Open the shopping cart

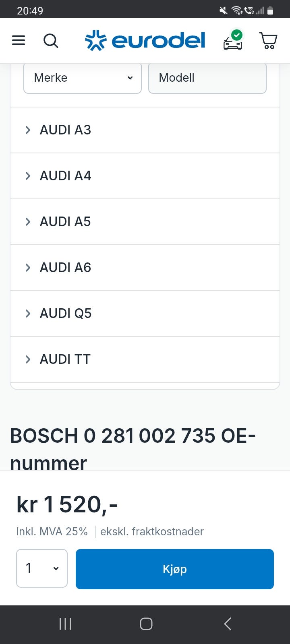pyautogui.click(x=268, y=41)
